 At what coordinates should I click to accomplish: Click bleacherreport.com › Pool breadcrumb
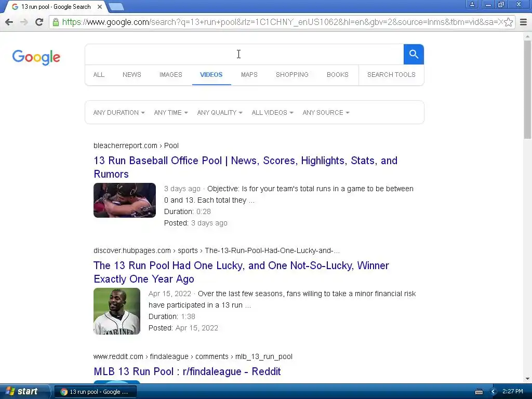(136, 145)
